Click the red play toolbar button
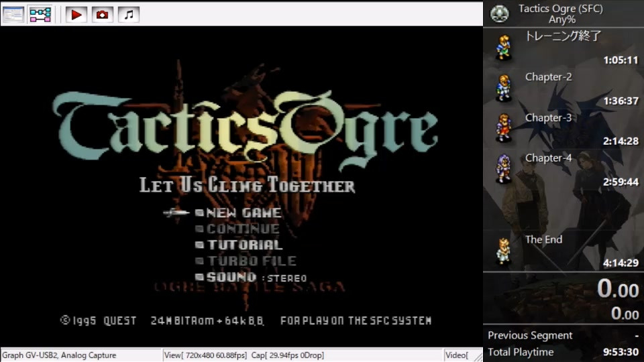644x362 pixels. point(76,15)
